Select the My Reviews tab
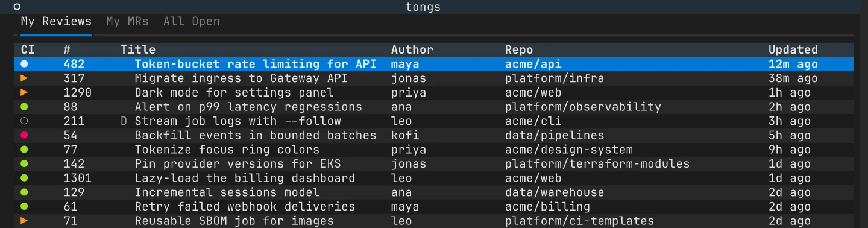This screenshot has height=228, width=868. click(x=56, y=22)
